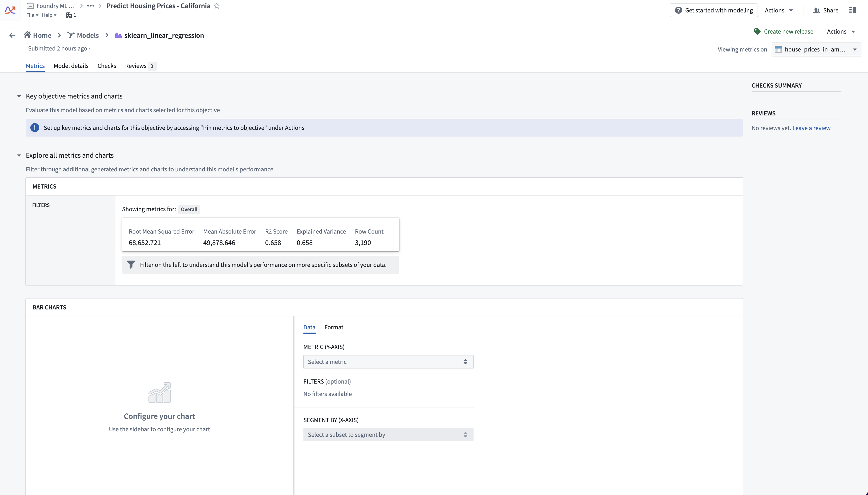Click the Foundry ML folder icon
868x495 pixels.
pyautogui.click(x=30, y=6)
